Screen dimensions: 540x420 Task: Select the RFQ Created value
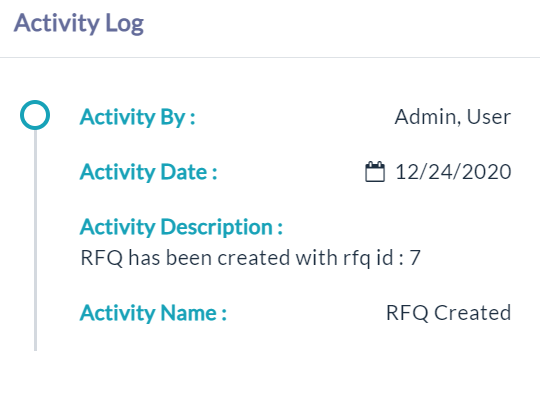[x=448, y=313]
